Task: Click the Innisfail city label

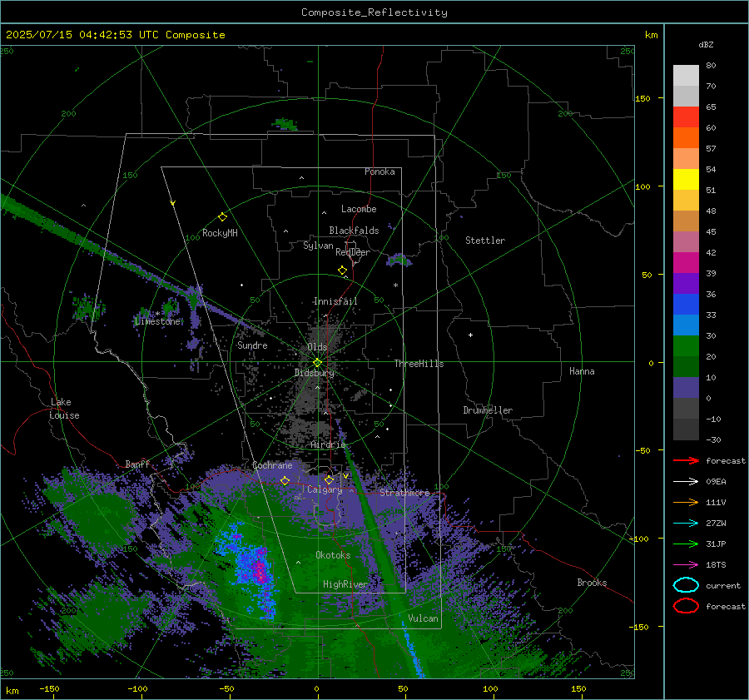Action: coord(335,301)
